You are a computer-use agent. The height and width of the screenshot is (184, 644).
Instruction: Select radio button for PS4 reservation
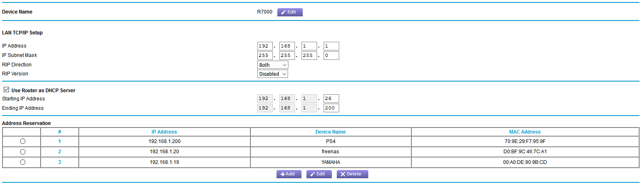23,141
